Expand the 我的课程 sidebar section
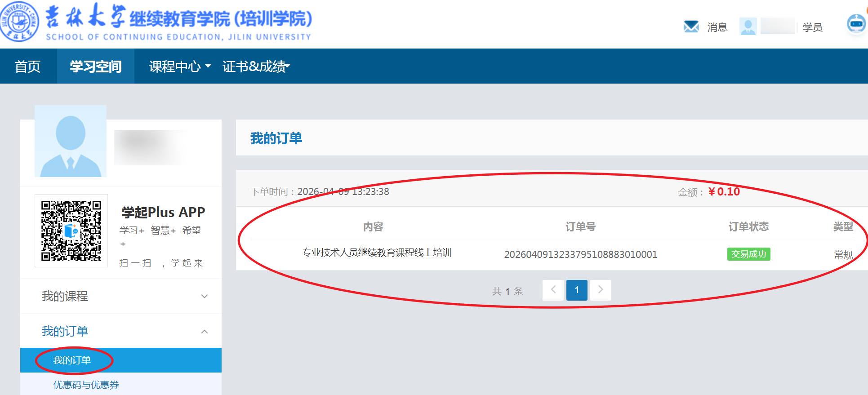 click(121, 296)
